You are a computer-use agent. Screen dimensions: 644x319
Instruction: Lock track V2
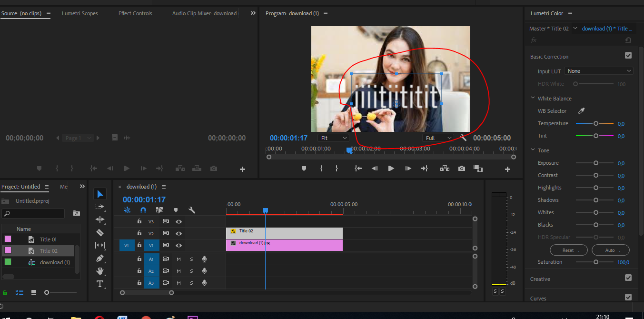coord(139,233)
